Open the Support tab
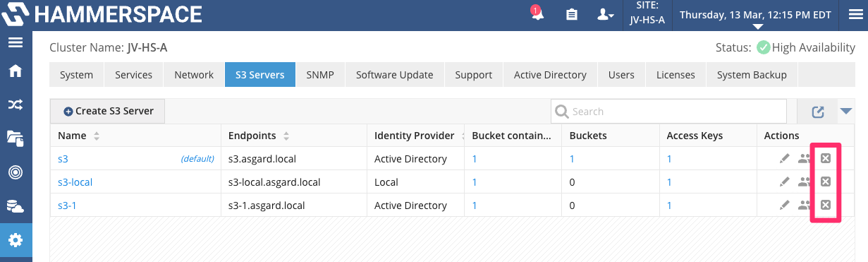This screenshot has width=868, height=262. pos(473,75)
